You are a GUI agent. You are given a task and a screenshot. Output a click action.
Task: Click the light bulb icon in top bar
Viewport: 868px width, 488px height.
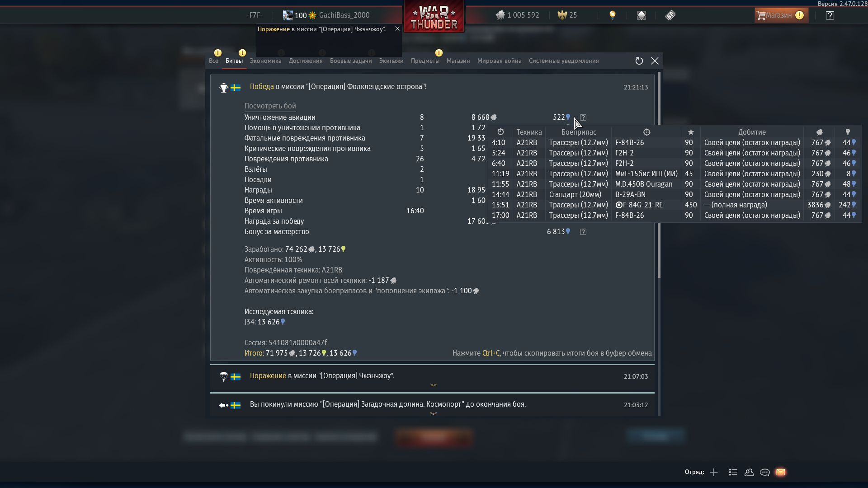613,15
